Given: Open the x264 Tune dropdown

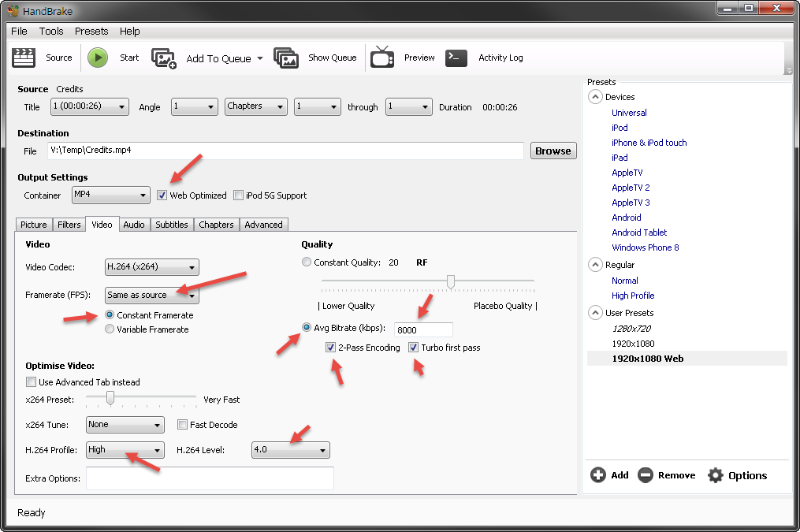Looking at the screenshot, I should tap(125, 424).
